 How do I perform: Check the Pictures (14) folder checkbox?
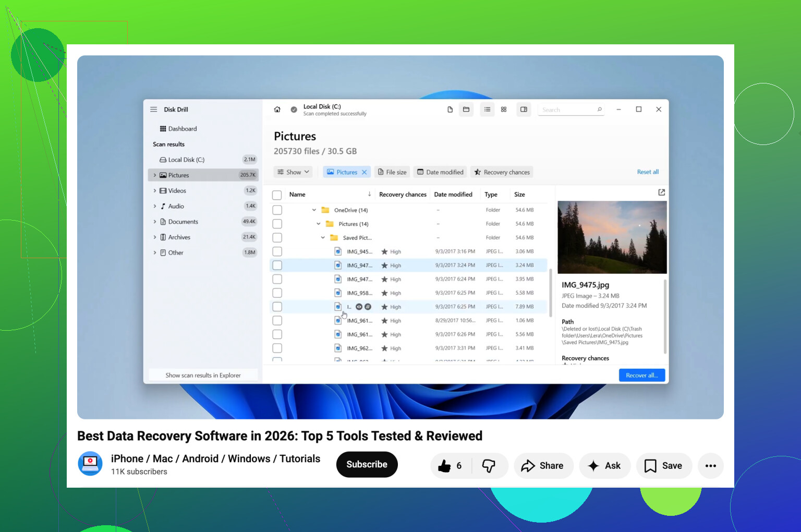click(x=277, y=224)
